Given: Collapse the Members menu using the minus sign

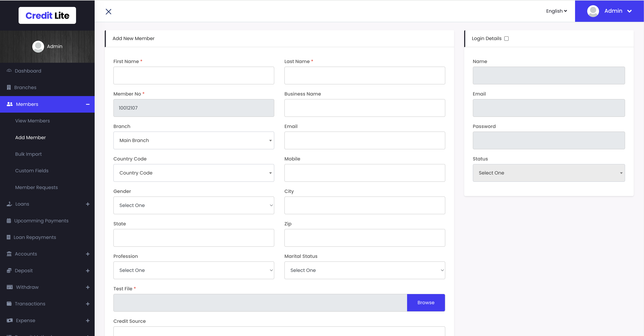Looking at the screenshot, I should [88, 104].
